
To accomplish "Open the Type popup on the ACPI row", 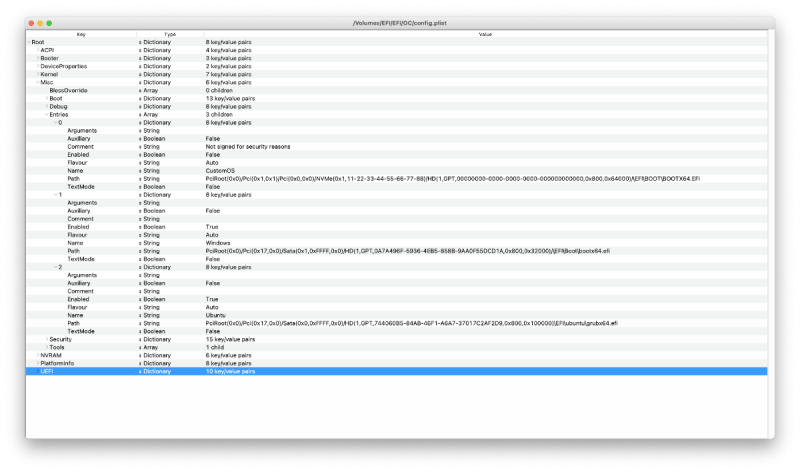I will coord(140,51).
